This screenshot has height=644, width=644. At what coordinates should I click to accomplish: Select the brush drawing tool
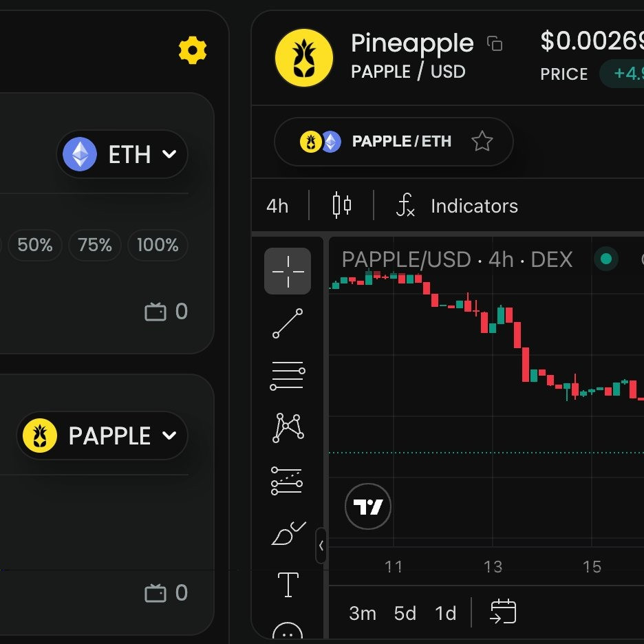point(288,533)
